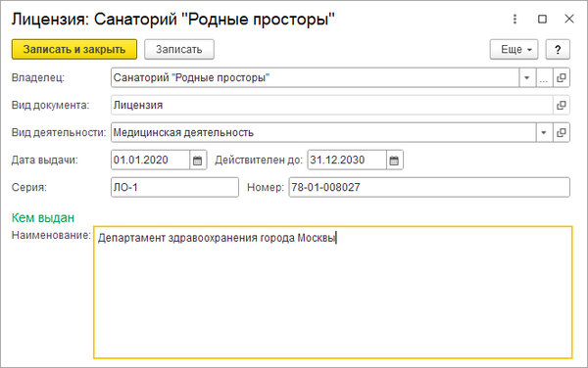Click the Наименование text area
The image size is (588, 368).
(333, 293)
